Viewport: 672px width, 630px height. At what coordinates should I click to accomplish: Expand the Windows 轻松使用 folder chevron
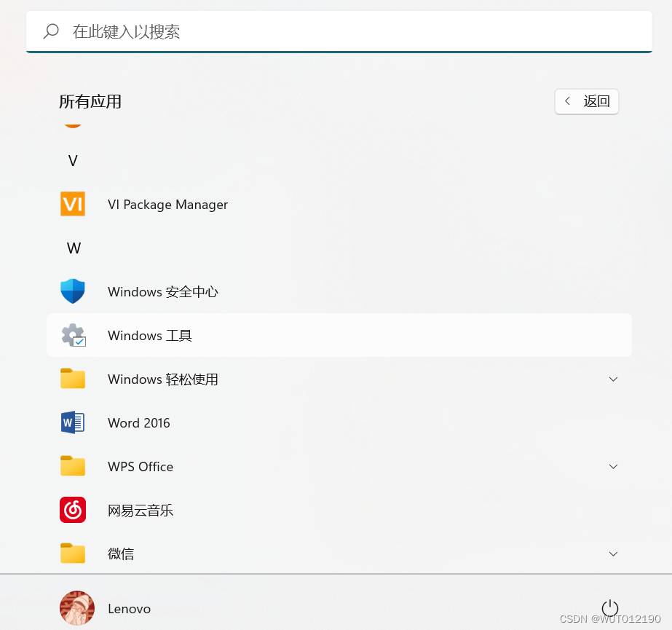pyautogui.click(x=613, y=379)
